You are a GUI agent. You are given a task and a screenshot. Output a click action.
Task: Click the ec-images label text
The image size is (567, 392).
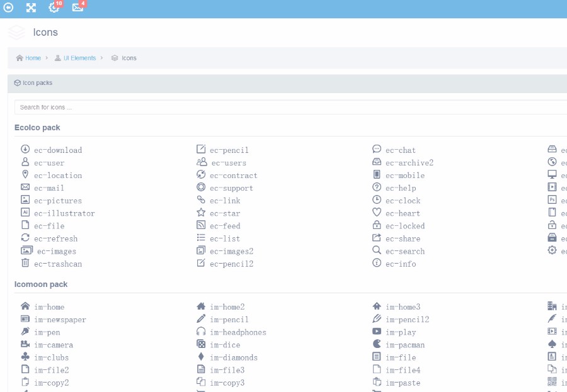point(57,252)
